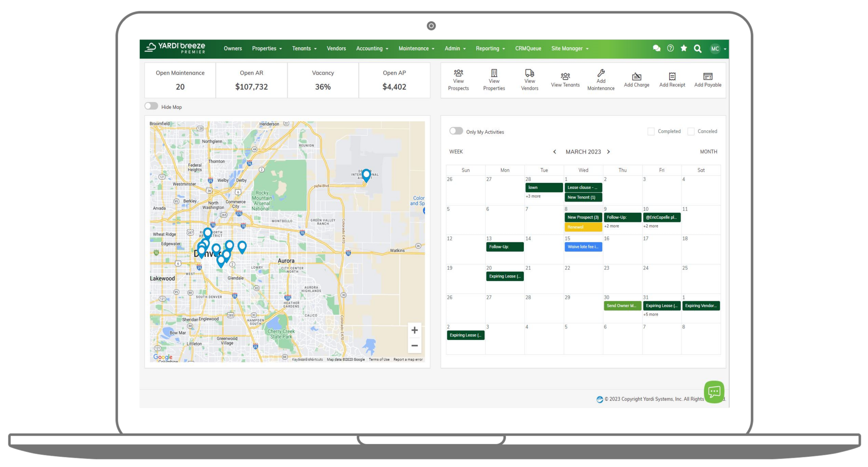Screen dimensions: 868x467
Task: Expand the Properties dropdown menu
Action: [267, 49]
